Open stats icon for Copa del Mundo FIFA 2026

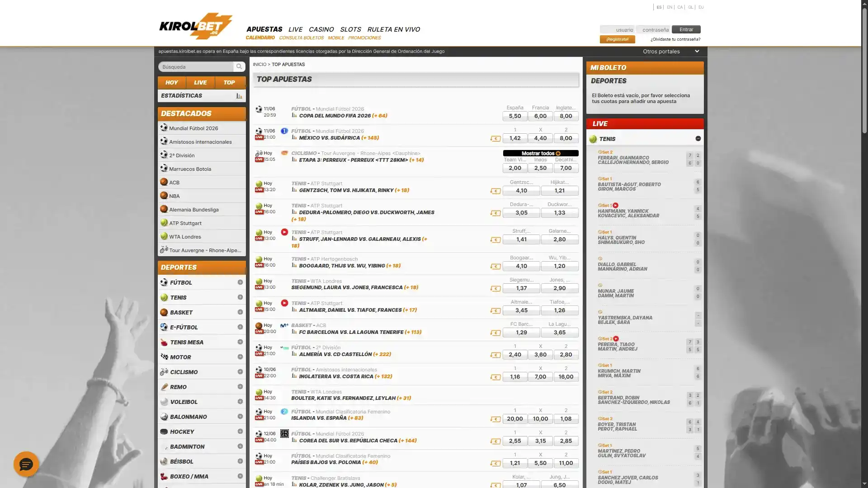294,115
